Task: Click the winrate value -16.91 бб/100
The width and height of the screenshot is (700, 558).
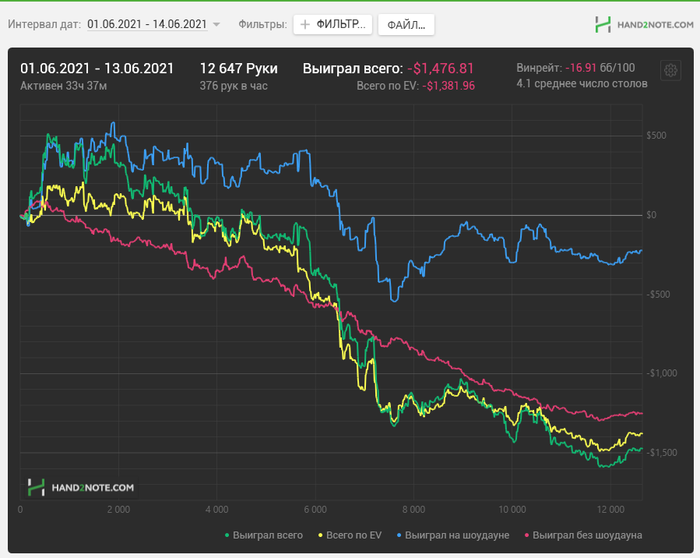Action: click(x=600, y=68)
